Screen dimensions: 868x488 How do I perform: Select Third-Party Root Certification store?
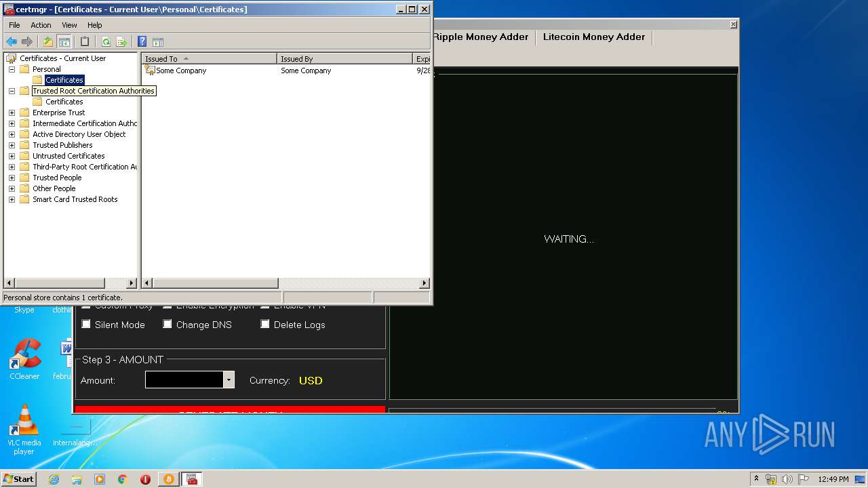tap(85, 167)
